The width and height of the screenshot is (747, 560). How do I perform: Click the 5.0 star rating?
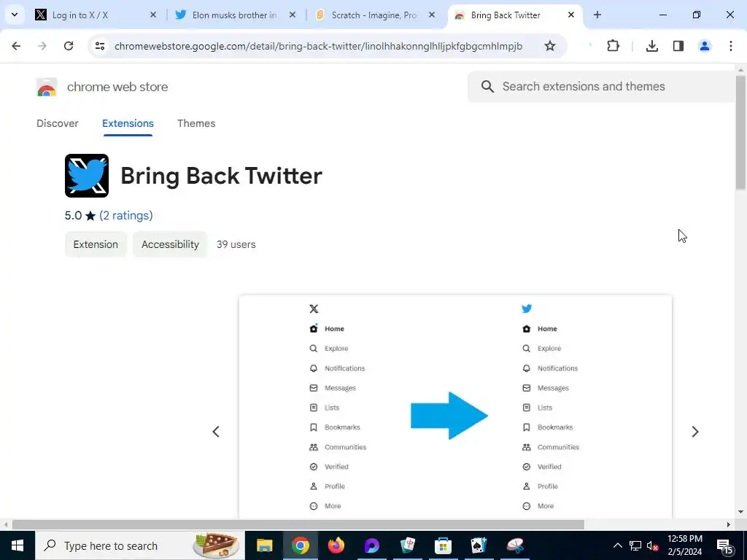(80, 216)
